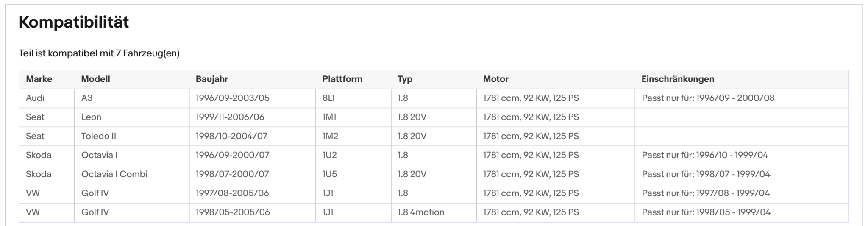Click the Motor cell in the 1997/08-2005/06 row
The width and height of the screenshot is (868, 226).
pyautogui.click(x=556, y=194)
